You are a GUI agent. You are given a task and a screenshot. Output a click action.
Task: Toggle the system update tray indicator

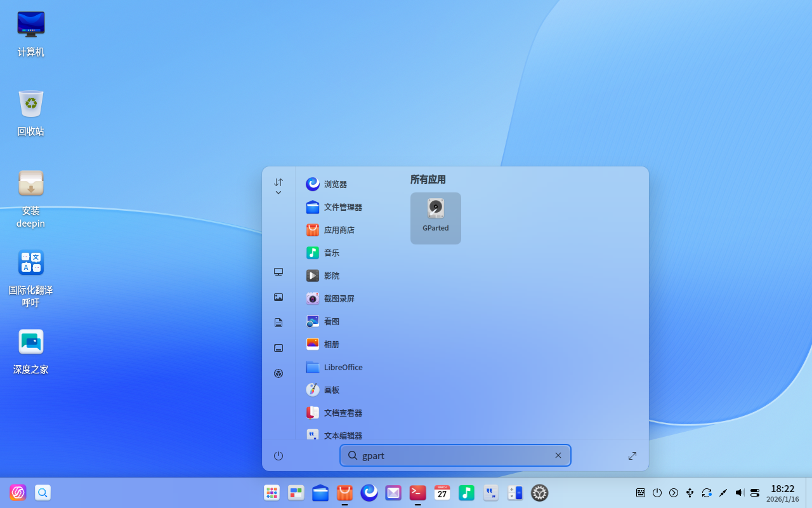pyautogui.click(x=706, y=492)
